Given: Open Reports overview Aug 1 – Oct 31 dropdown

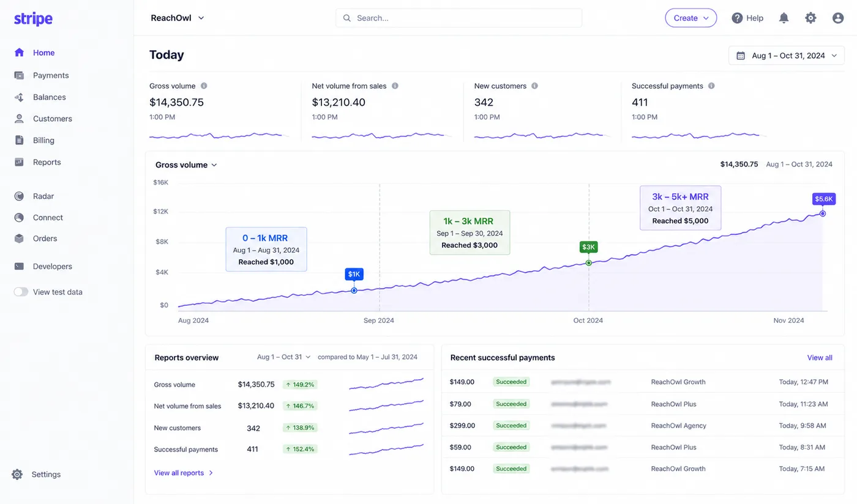Looking at the screenshot, I should tap(284, 357).
